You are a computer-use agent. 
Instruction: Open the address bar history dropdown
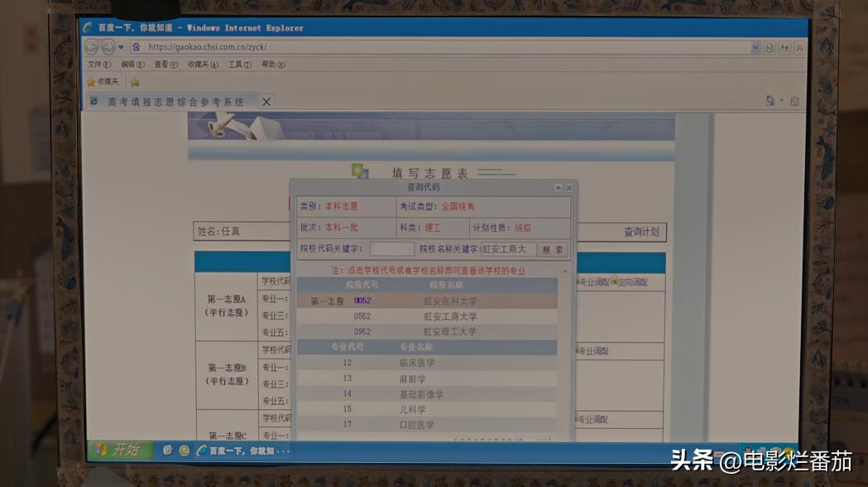[755, 47]
